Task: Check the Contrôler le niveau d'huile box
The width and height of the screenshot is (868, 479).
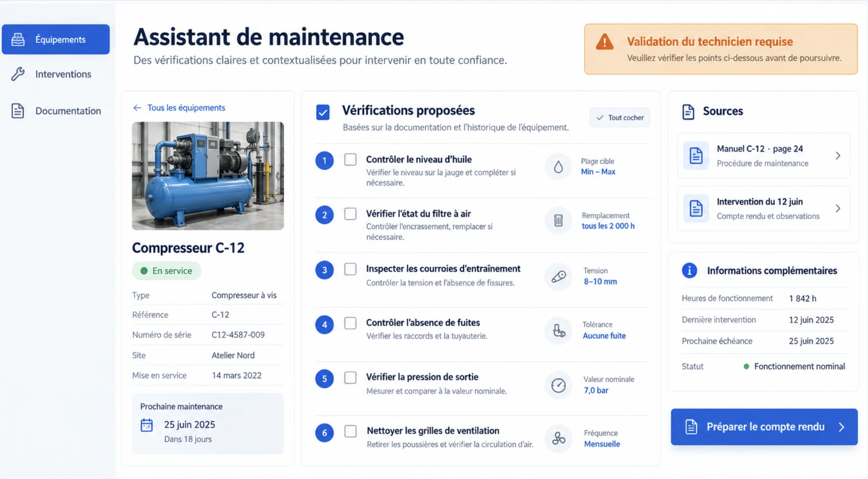Action: tap(350, 159)
